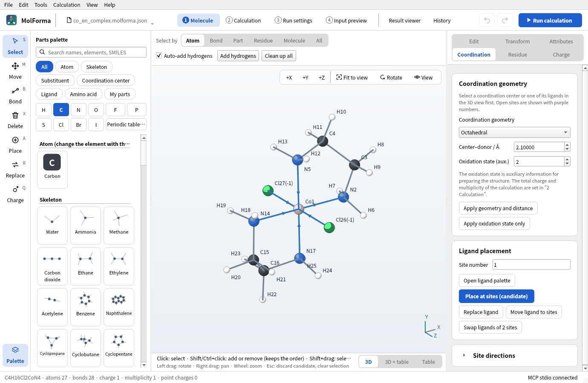Click the redo arrow button
The image size is (588, 383).
pyautogui.click(x=505, y=20)
